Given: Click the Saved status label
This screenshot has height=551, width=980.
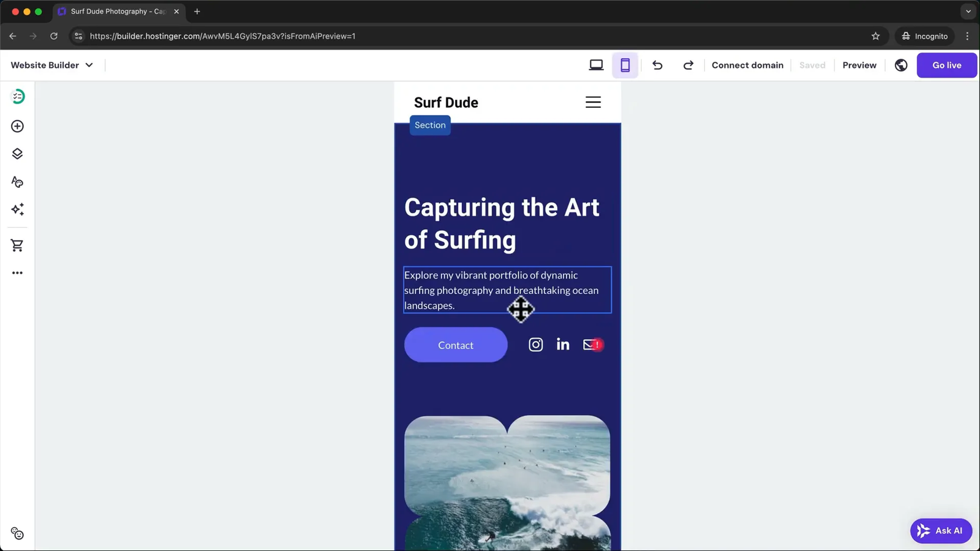Looking at the screenshot, I should (x=812, y=65).
